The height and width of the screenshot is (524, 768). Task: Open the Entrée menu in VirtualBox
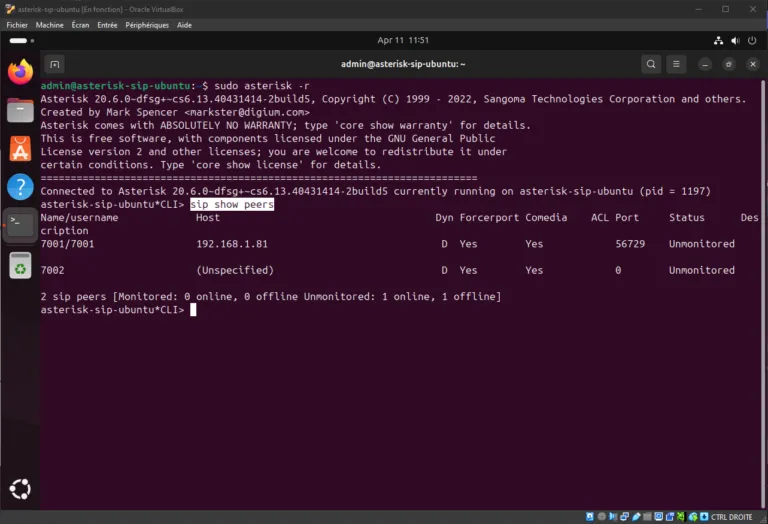tap(107, 25)
